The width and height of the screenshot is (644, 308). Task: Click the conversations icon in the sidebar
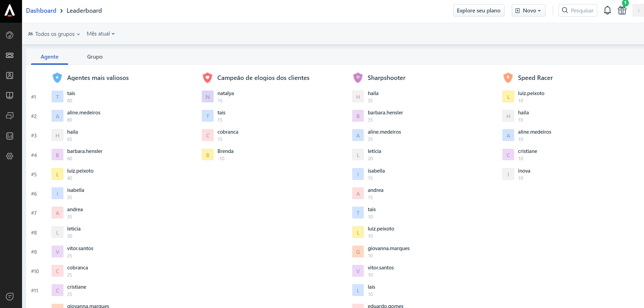[10, 116]
